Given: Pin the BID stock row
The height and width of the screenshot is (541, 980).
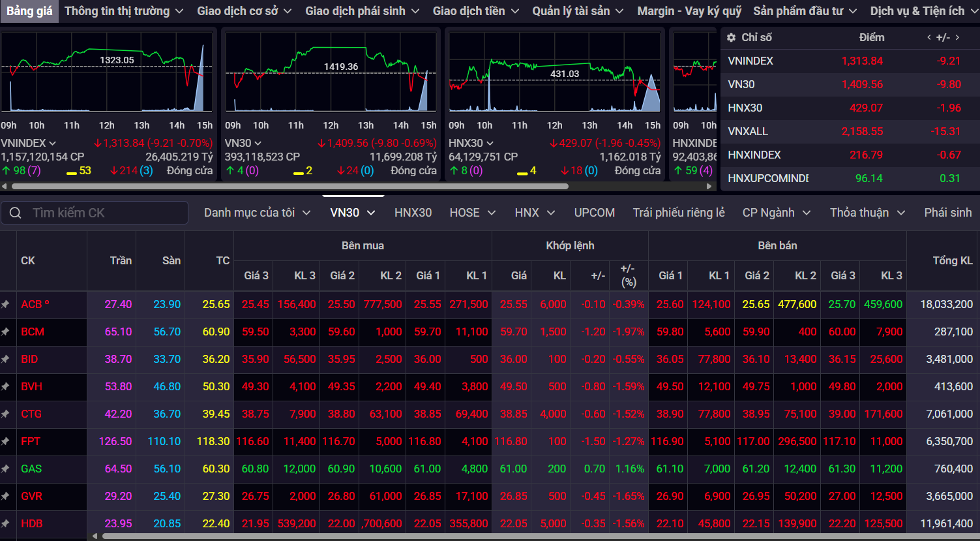Looking at the screenshot, I should (5, 359).
